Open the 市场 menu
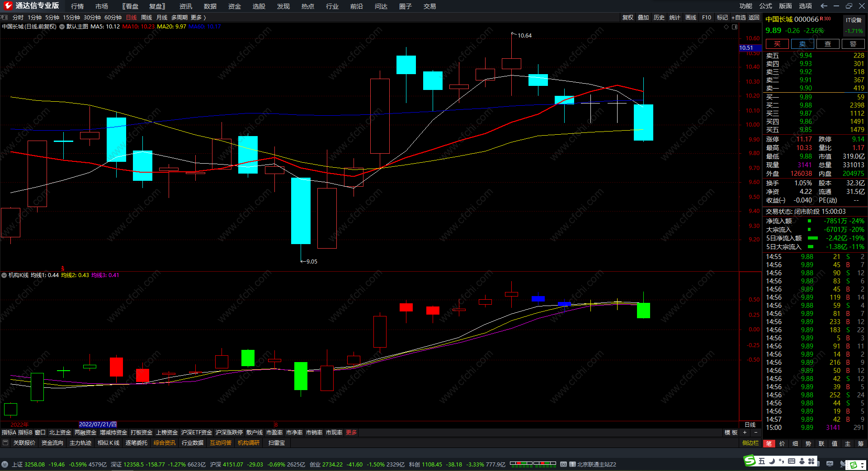The width and height of the screenshot is (868, 471). click(x=102, y=6)
